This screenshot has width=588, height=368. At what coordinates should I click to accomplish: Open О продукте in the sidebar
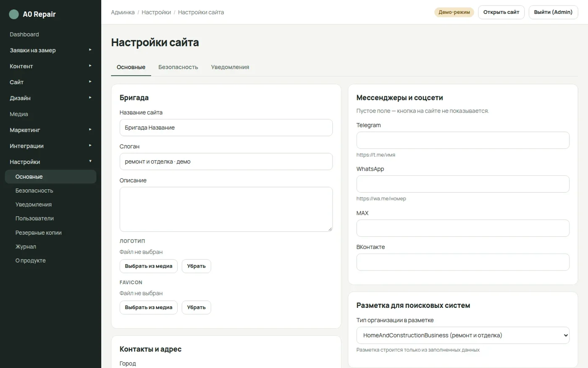coord(50,260)
